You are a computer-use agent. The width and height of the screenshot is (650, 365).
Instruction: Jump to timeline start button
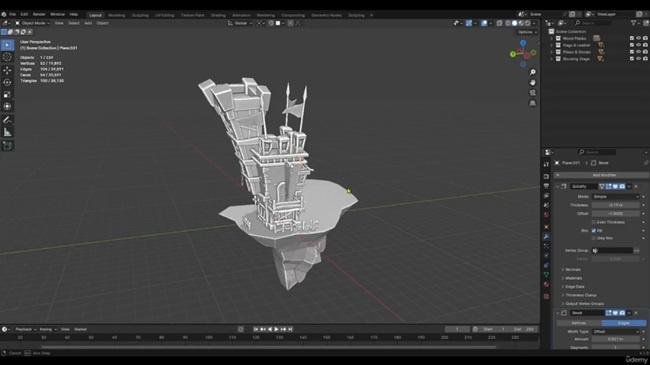coord(256,329)
